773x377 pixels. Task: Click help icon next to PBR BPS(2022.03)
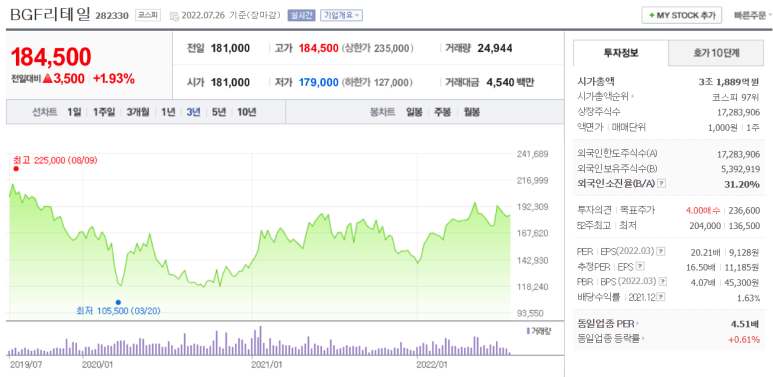tap(663, 282)
